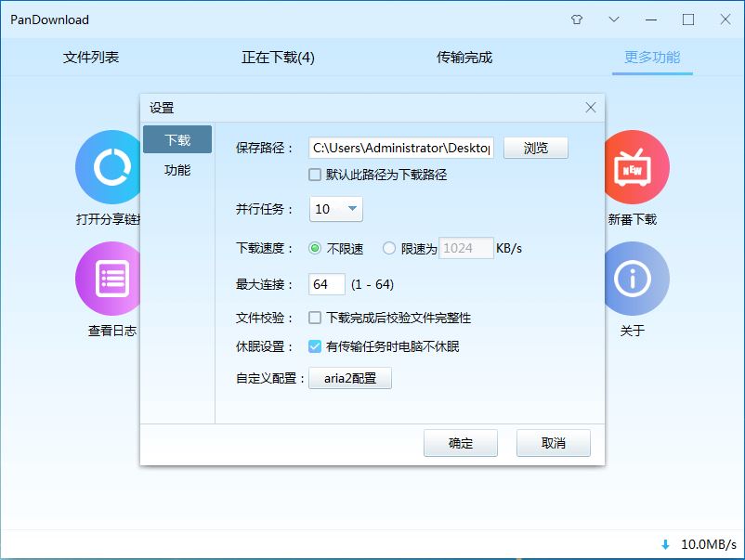Click the save path input field

pos(401,148)
